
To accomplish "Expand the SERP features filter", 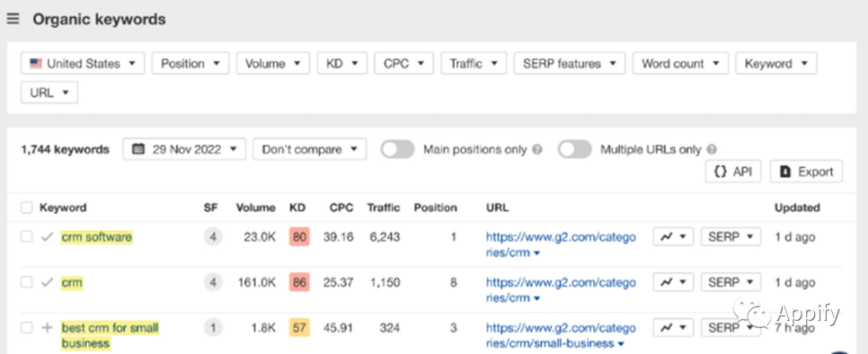I will point(570,64).
